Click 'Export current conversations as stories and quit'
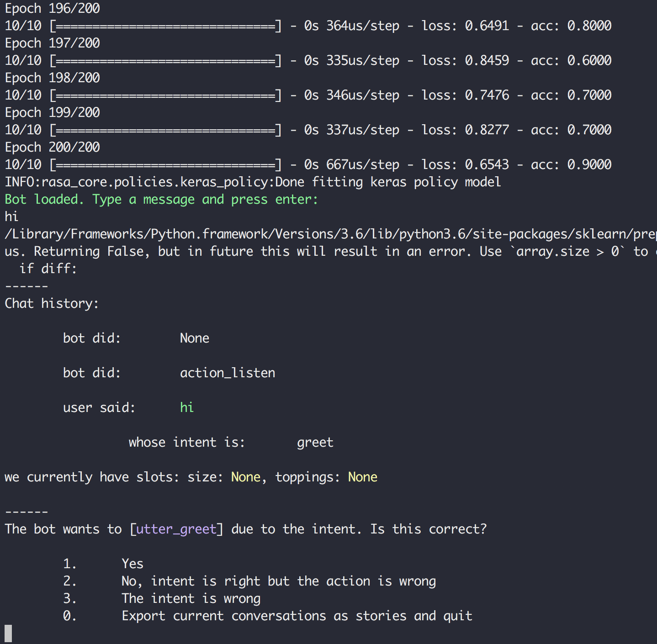 [297, 616]
